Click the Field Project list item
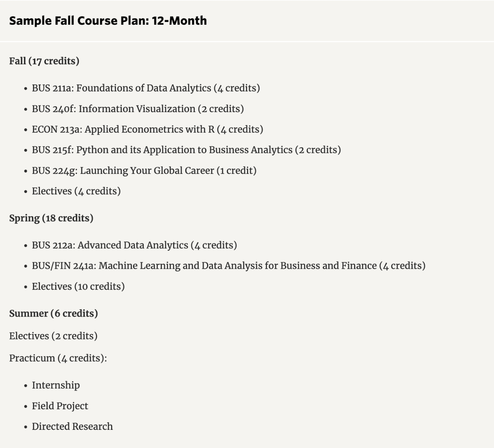This screenshot has height=448, width=494. tap(60, 406)
